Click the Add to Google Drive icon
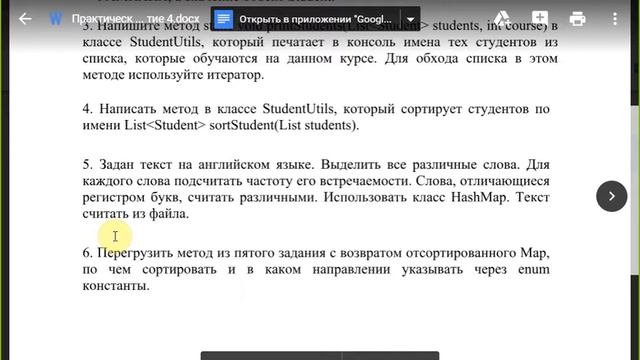This screenshot has height=360, width=640. [x=502, y=19]
